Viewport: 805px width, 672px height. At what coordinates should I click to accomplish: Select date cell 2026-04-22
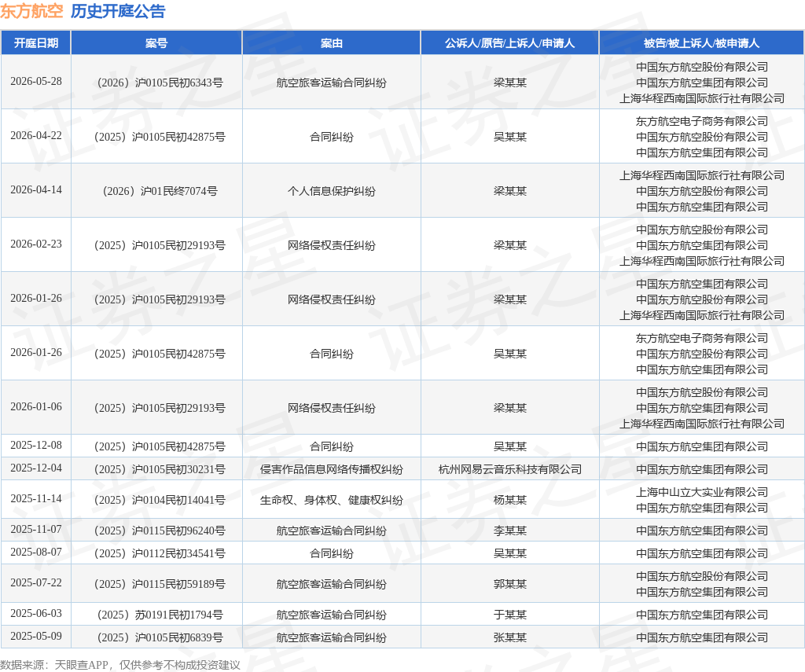click(36, 135)
